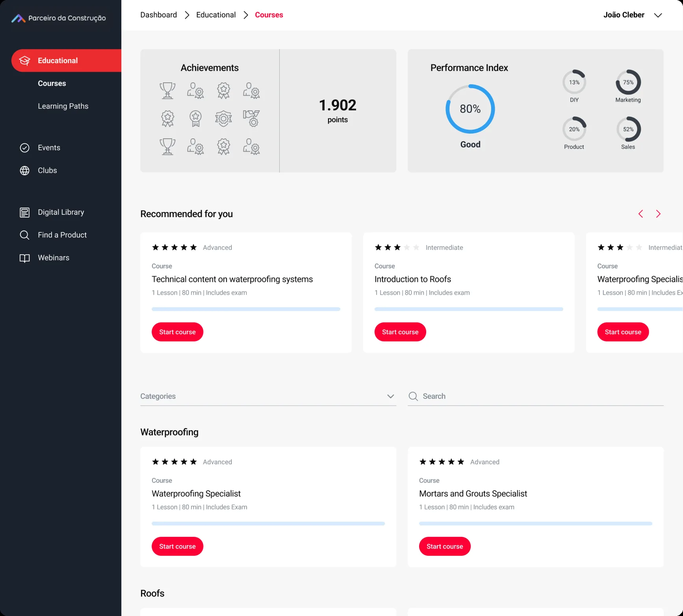Go to Dashboard breadcrumb link
683x616 pixels.
tap(159, 15)
